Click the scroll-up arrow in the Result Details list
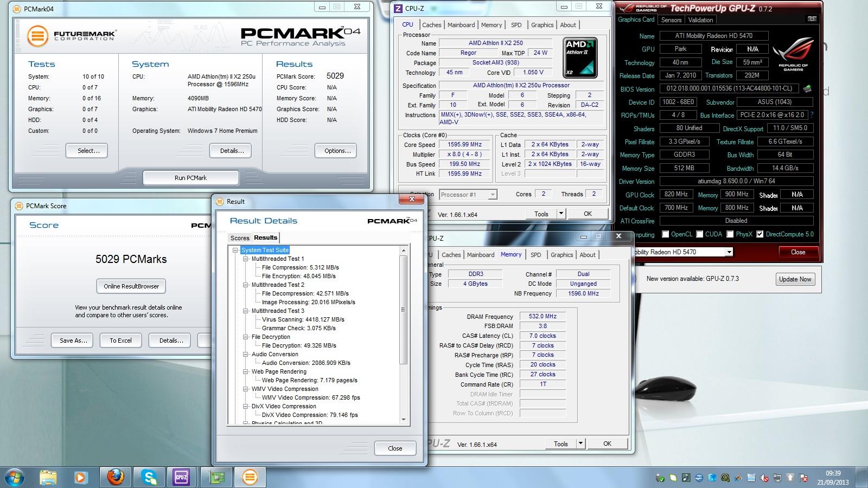 [x=403, y=251]
